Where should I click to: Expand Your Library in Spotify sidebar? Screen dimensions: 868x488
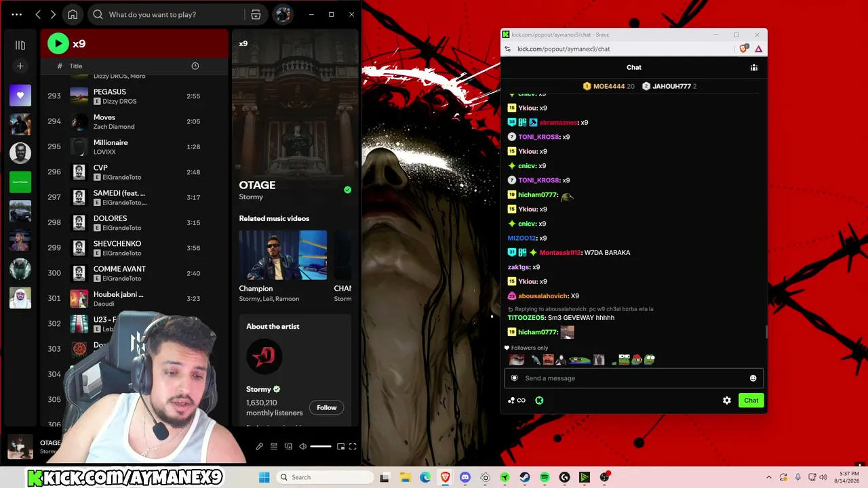click(20, 45)
